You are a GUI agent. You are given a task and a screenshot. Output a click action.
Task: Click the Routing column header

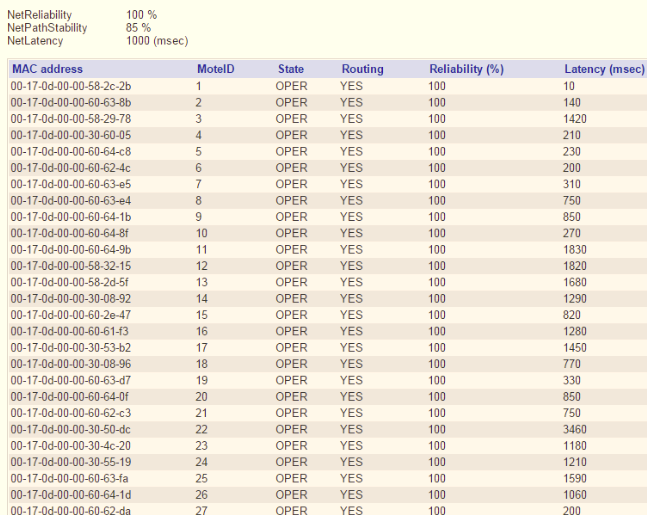point(362,69)
